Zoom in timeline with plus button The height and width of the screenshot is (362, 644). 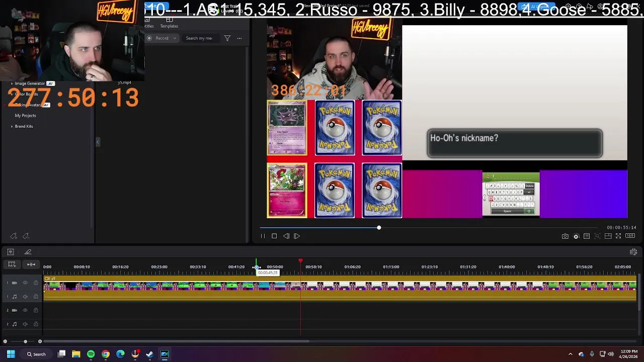coord(40,341)
